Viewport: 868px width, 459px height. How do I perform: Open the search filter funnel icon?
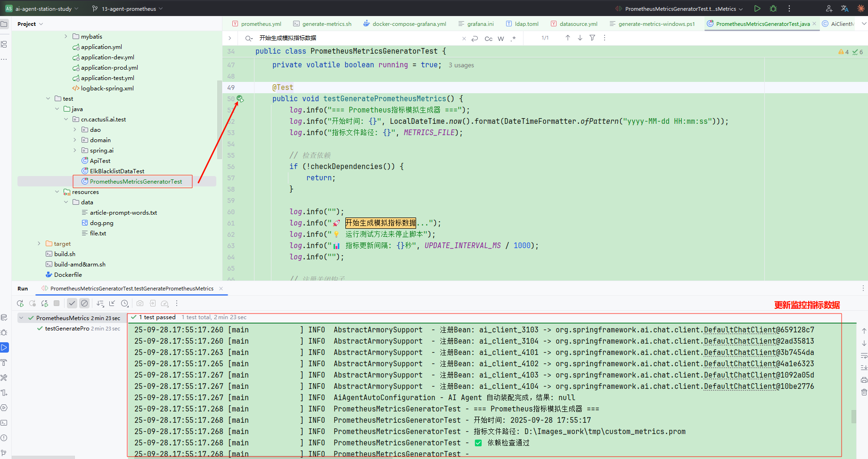[x=592, y=38]
